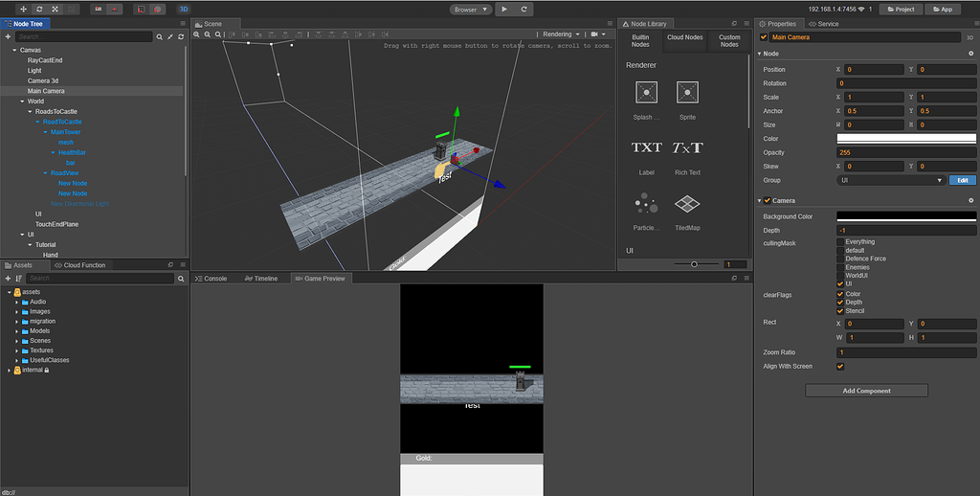Switch to the Timeline tab
The image size is (980, 496).
coord(261,279)
